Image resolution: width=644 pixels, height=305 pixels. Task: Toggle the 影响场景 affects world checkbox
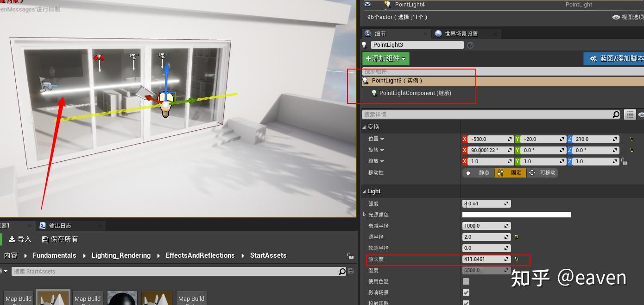[466, 292]
